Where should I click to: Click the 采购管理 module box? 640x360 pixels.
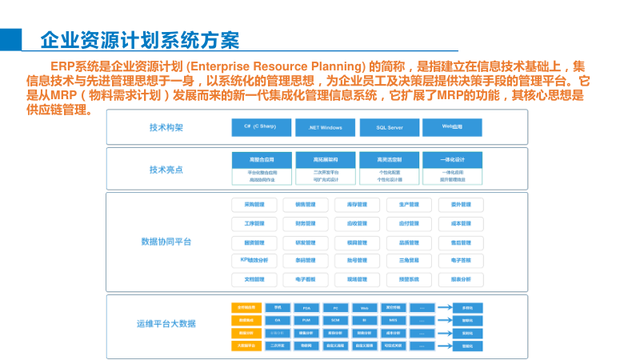coord(254,204)
